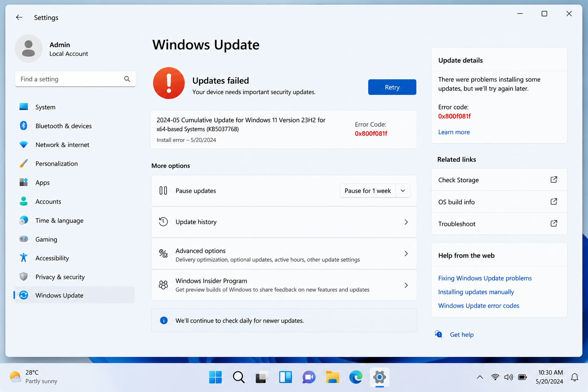
Task: Open the System settings icon
Action: pyautogui.click(x=24, y=107)
